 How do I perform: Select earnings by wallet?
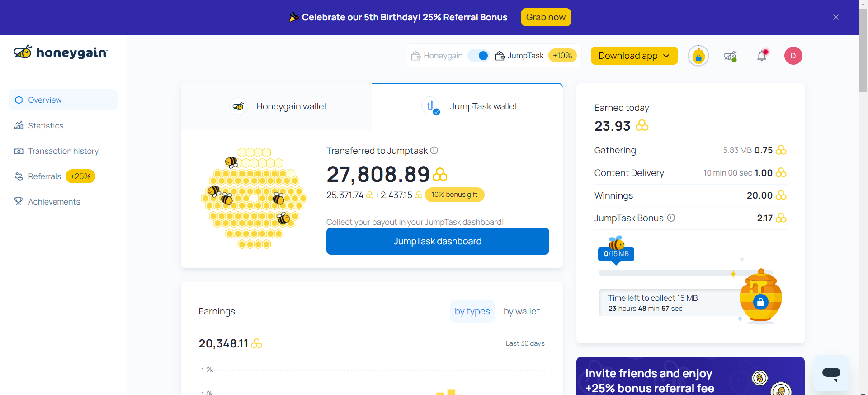[522, 311]
